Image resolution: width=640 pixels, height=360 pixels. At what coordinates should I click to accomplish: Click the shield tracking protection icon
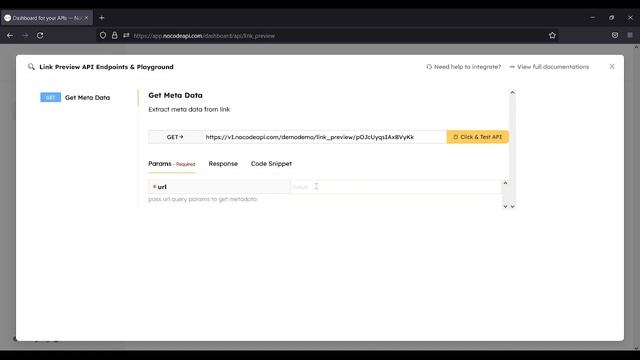pyautogui.click(x=103, y=36)
